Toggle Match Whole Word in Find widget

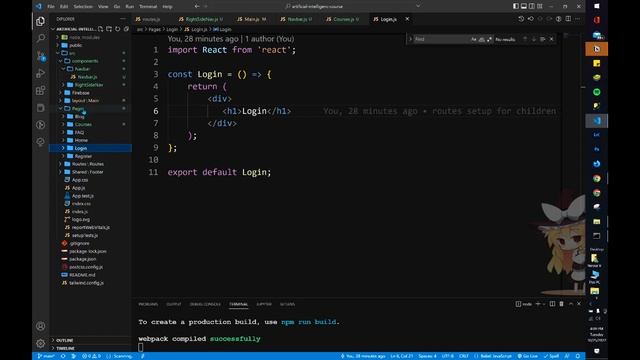[x=482, y=39]
